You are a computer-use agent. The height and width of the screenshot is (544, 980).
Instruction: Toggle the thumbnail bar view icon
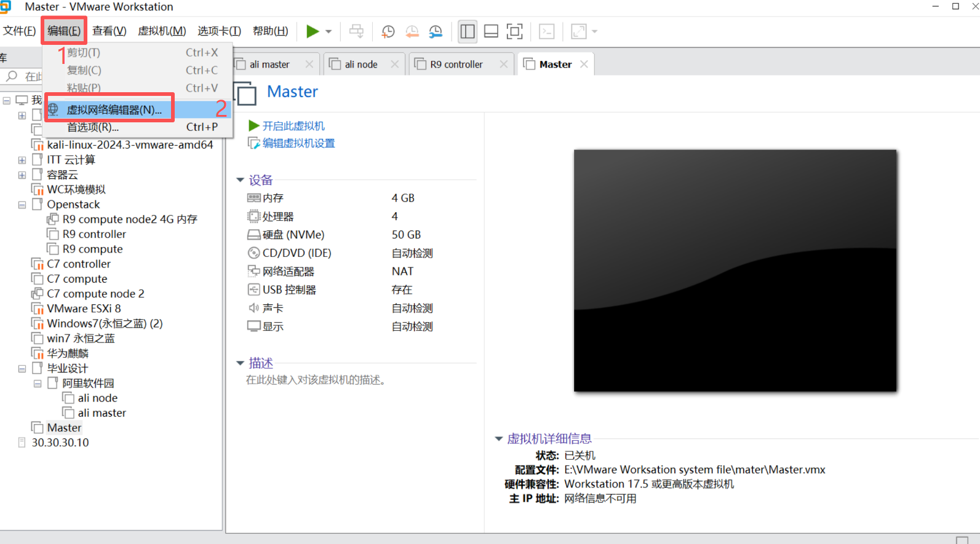(x=491, y=31)
